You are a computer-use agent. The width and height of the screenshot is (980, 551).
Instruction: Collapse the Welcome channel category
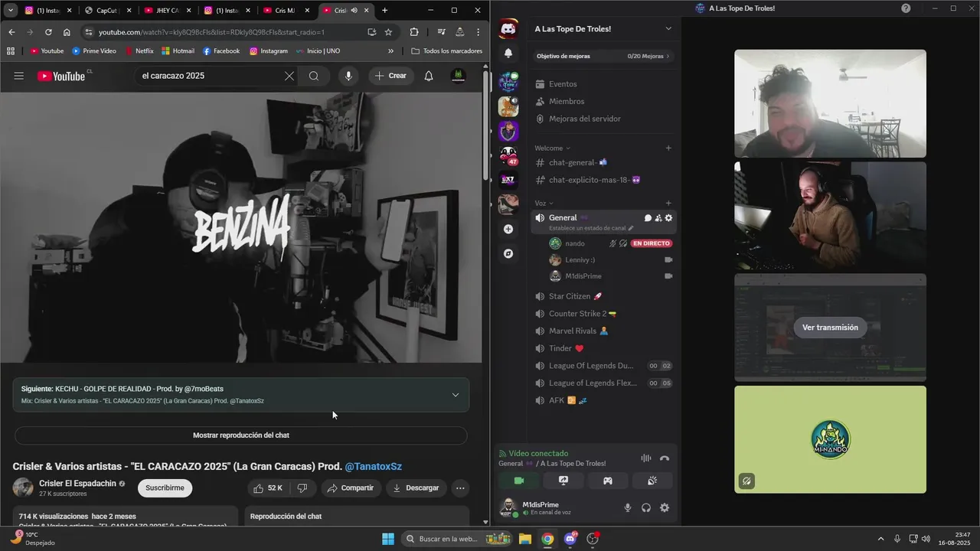point(552,148)
